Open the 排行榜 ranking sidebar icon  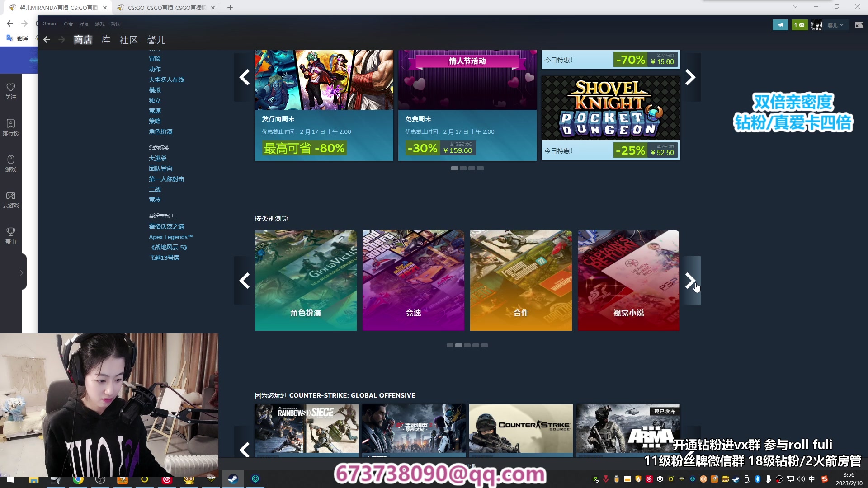pyautogui.click(x=11, y=127)
